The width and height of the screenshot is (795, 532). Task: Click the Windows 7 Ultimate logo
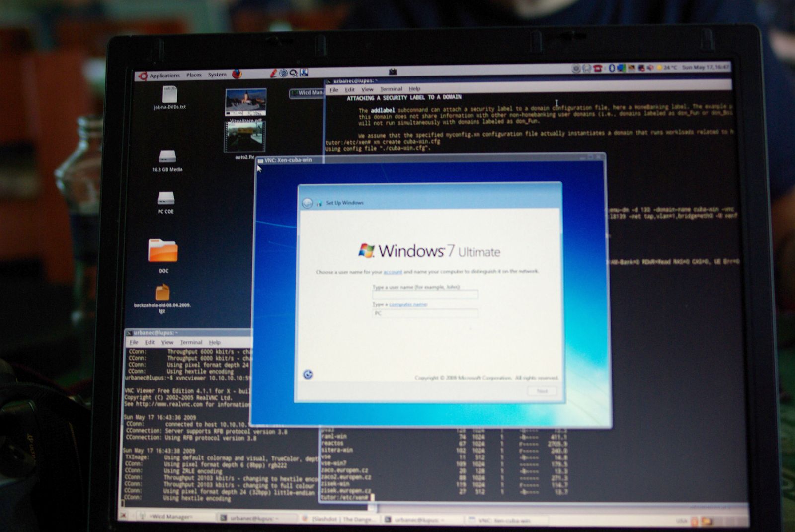click(x=429, y=251)
